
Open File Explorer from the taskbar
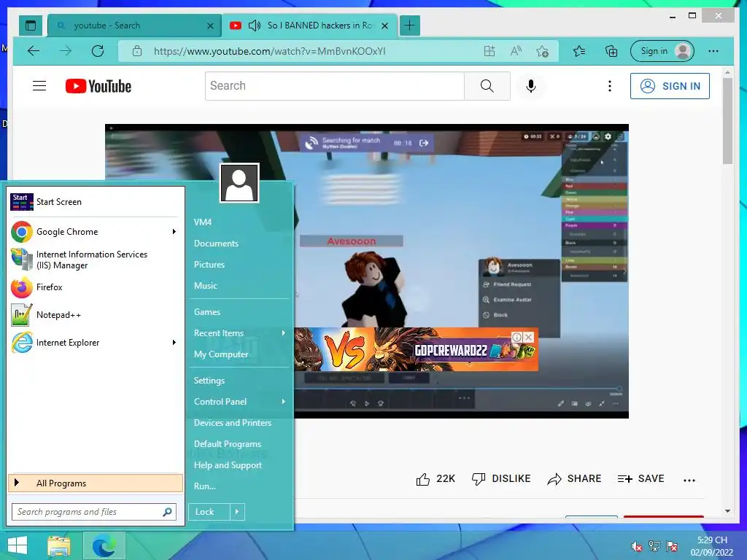(58, 545)
